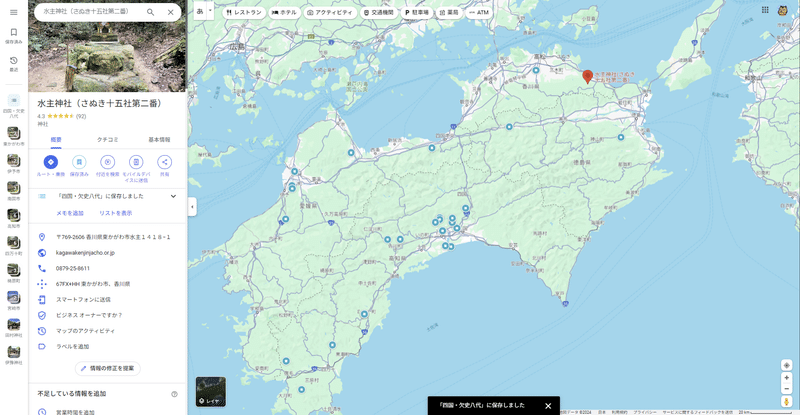Open the Google apps grid
This screenshot has height=415, width=800.
(x=765, y=10)
